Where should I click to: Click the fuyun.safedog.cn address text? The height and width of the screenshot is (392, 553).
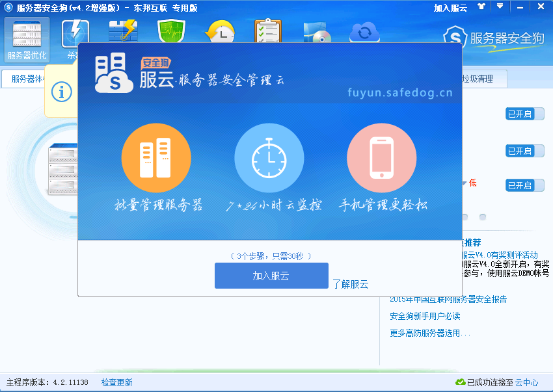click(400, 93)
